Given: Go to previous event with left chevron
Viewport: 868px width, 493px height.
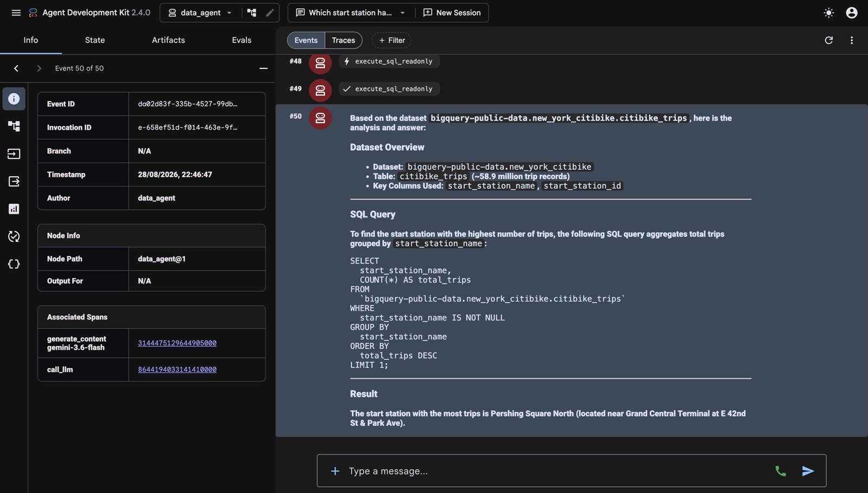Looking at the screenshot, I should 16,68.
